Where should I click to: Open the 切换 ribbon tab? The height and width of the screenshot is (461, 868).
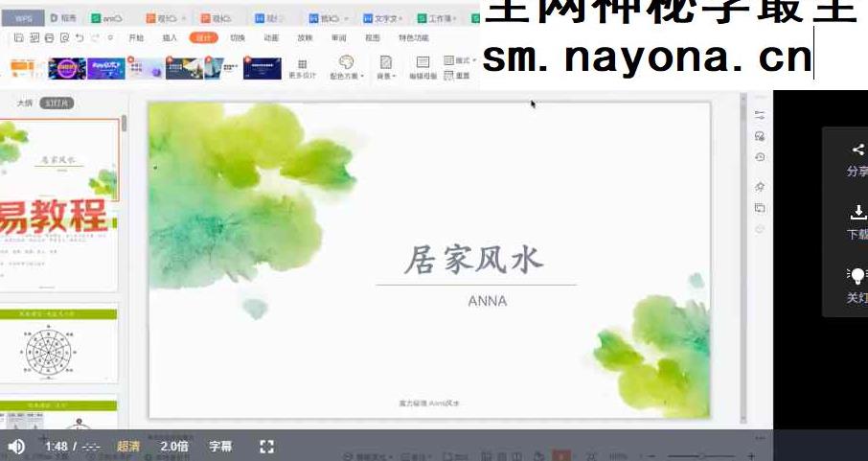click(238, 37)
